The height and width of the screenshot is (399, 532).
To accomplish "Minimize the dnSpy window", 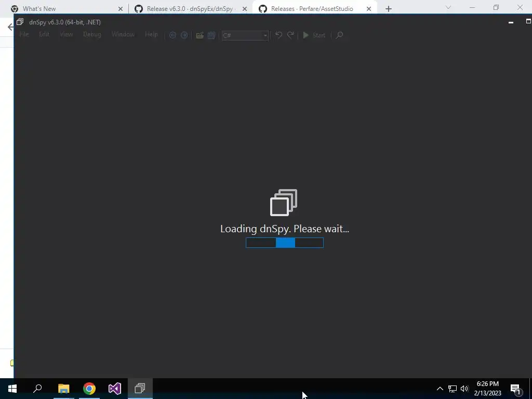I will (511, 22).
